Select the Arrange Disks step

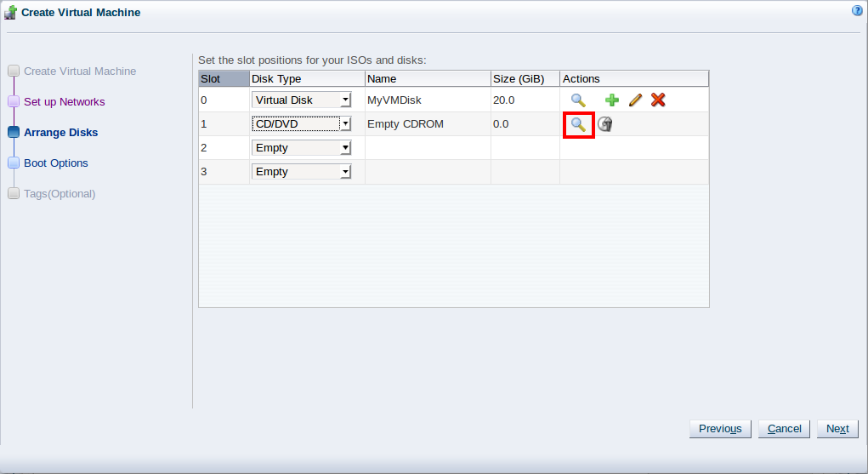click(61, 132)
